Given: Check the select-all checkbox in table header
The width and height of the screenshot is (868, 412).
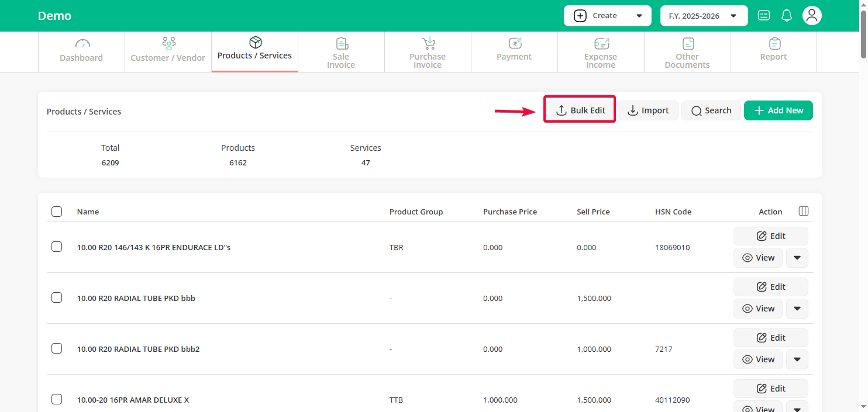Looking at the screenshot, I should (57, 212).
